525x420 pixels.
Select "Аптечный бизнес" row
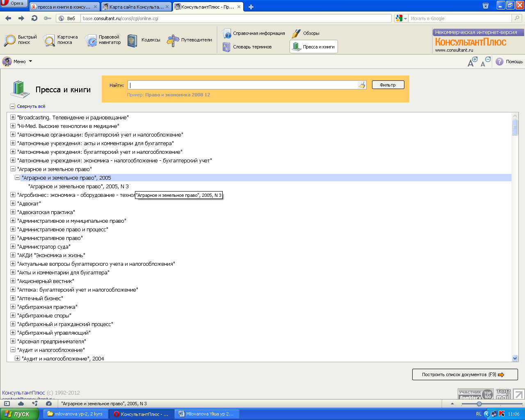[40, 298]
